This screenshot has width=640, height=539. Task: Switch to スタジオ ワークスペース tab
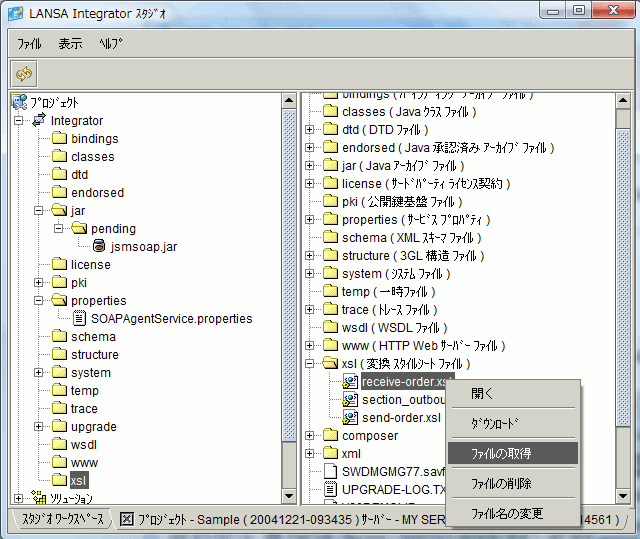[62, 519]
